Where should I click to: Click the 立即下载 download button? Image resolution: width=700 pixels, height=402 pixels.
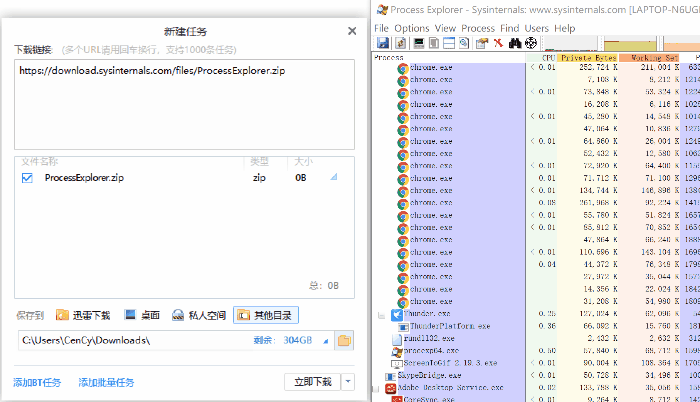coord(311,382)
